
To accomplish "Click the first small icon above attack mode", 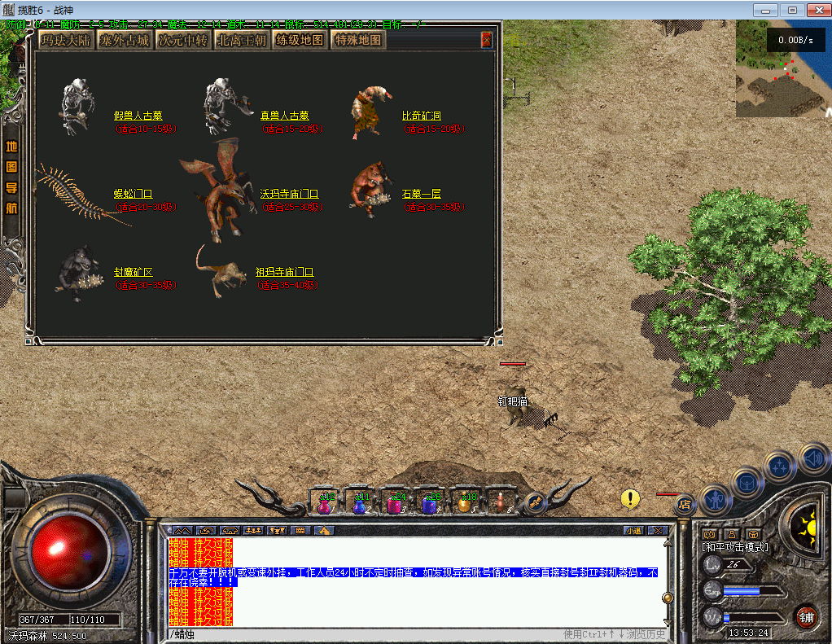I will [x=709, y=535].
